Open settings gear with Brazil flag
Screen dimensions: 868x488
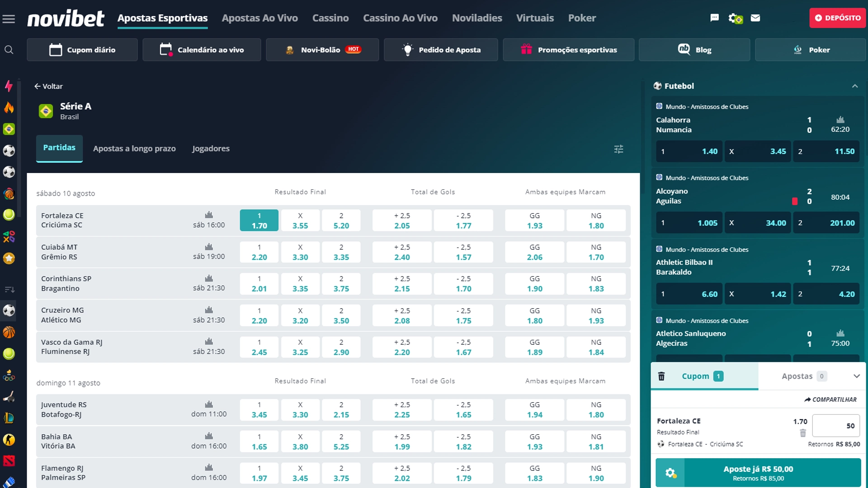(x=735, y=18)
